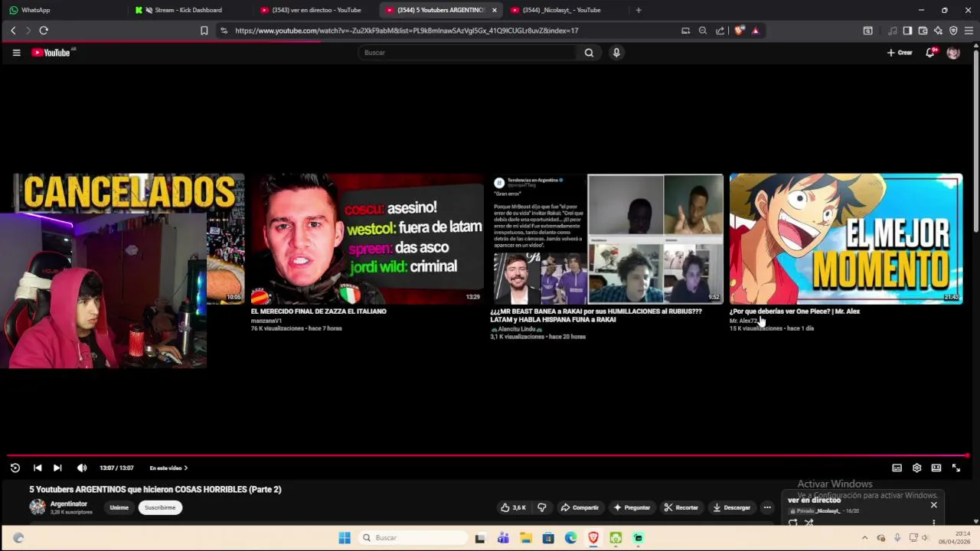Toggle theater mode on the player

(x=936, y=468)
